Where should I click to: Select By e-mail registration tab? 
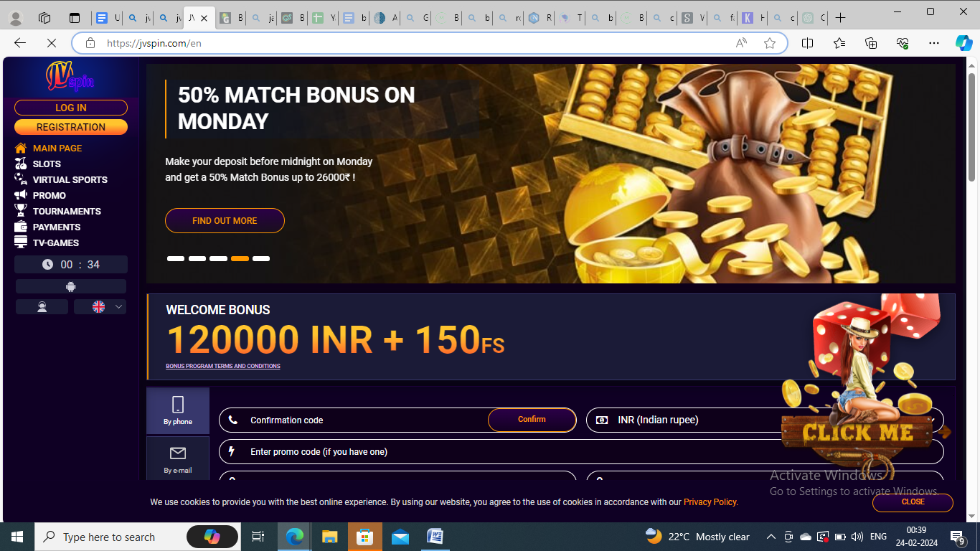[178, 459]
